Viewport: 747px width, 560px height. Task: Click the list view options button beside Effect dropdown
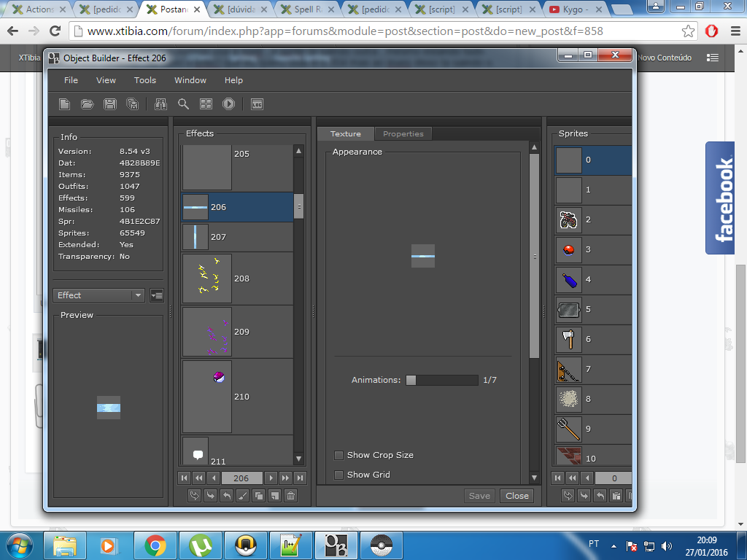click(156, 295)
